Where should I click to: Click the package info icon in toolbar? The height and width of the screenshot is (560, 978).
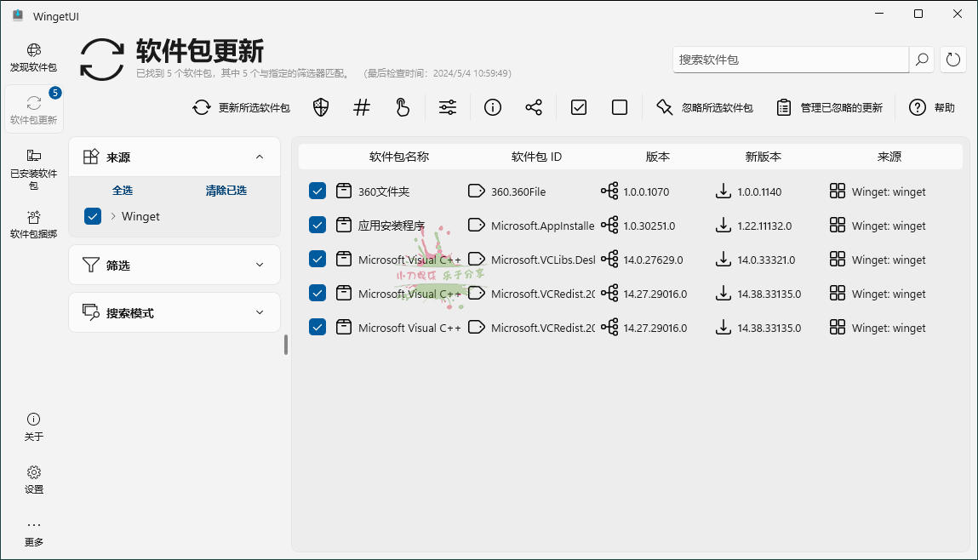pos(493,107)
